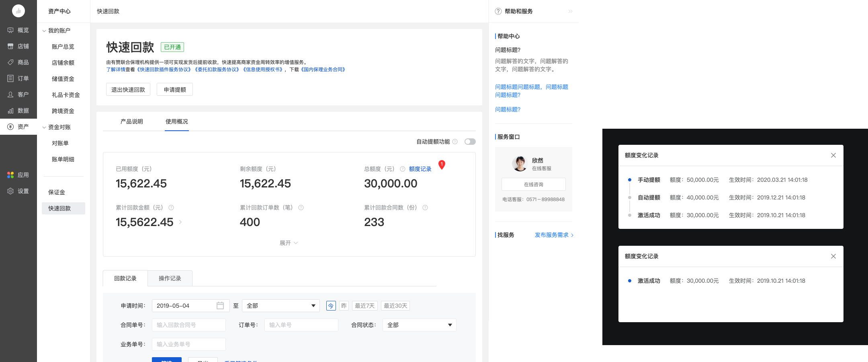This screenshot has width=868, height=362.
Task: Select the 今 today quick filter
Action: coord(331,306)
